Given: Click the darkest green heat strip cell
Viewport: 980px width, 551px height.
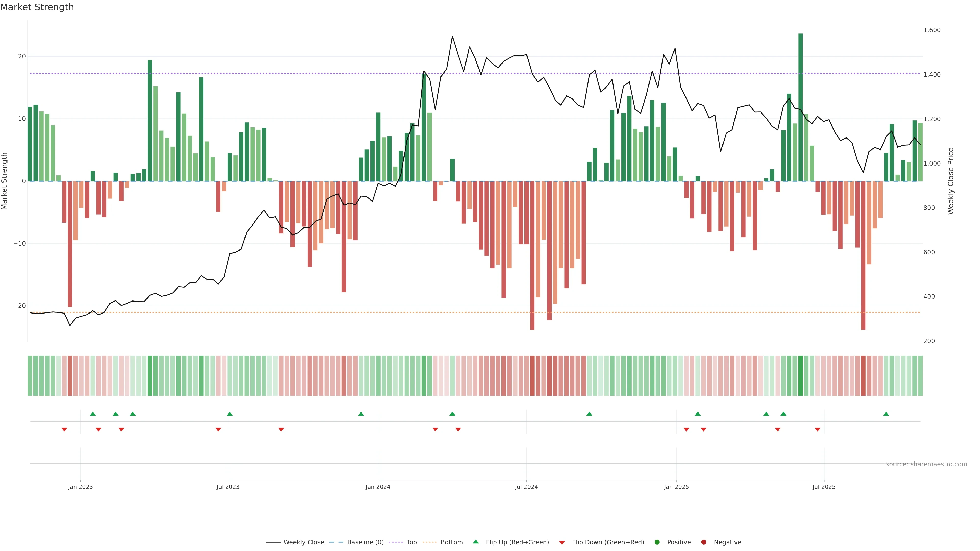Looking at the screenshot, I should coord(800,376).
